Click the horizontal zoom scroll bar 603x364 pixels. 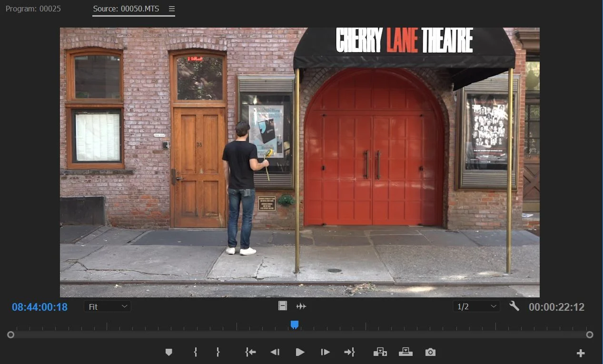(x=300, y=335)
